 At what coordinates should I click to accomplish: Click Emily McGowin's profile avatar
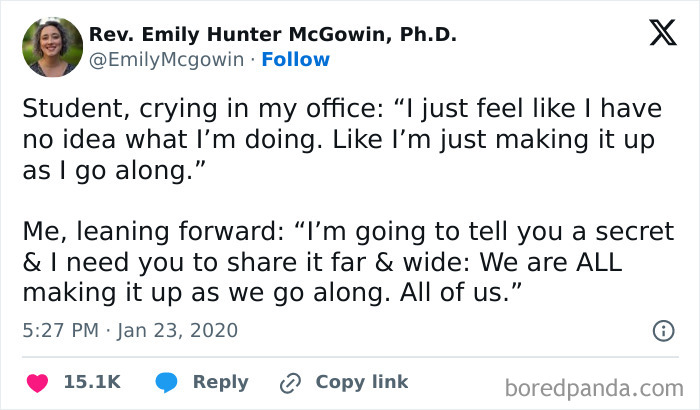52,47
